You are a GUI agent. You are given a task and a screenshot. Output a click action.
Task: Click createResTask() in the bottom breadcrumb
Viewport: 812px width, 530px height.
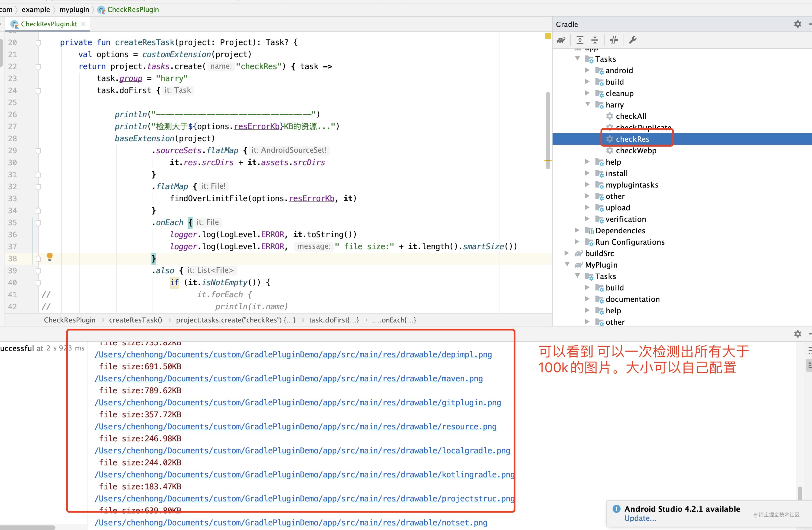tap(135, 320)
